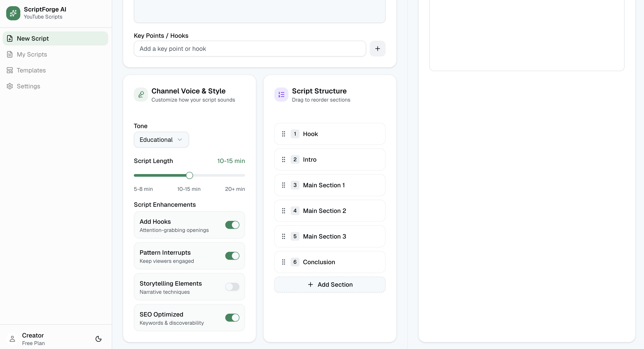Open Templates in sidebar
The width and height of the screenshot is (644, 349).
(55, 70)
